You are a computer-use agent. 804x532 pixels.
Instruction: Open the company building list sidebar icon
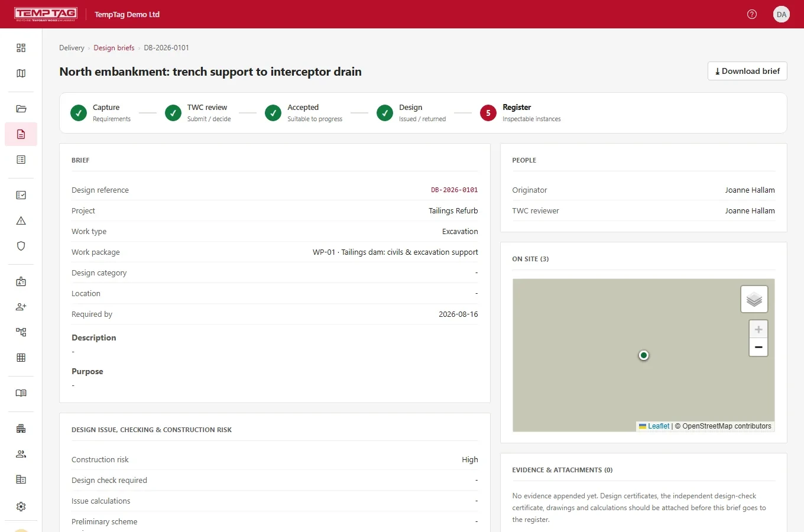(x=21, y=479)
